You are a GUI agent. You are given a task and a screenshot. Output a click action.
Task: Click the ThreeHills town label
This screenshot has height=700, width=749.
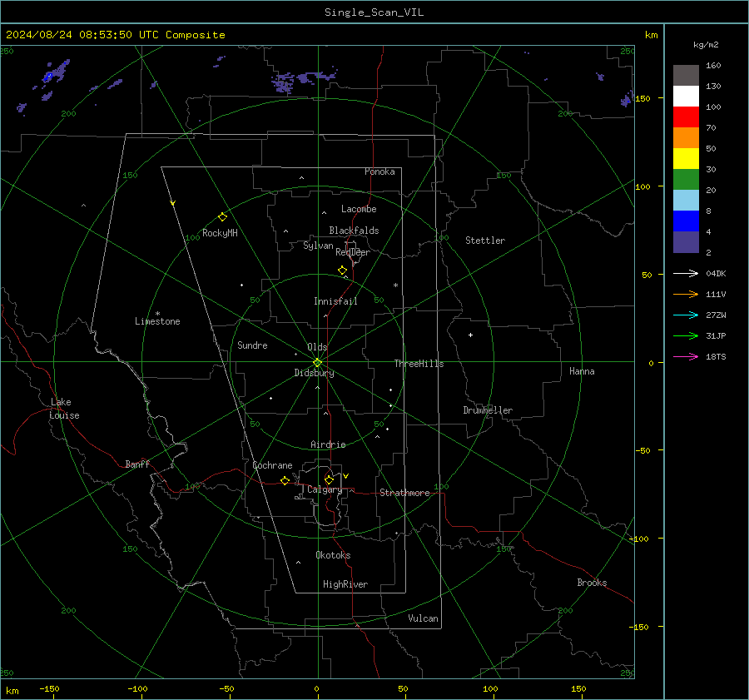[419, 364]
